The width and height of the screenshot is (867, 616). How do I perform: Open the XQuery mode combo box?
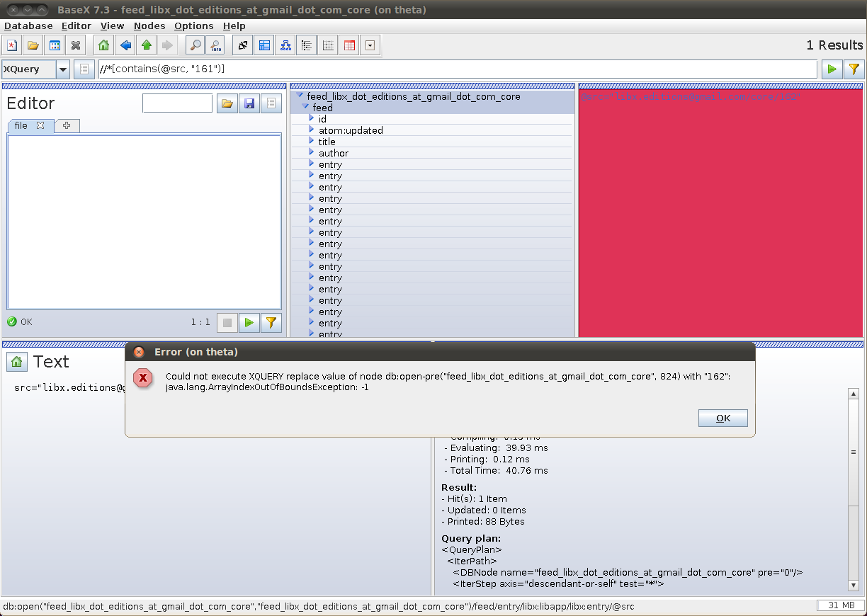tap(35, 69)
